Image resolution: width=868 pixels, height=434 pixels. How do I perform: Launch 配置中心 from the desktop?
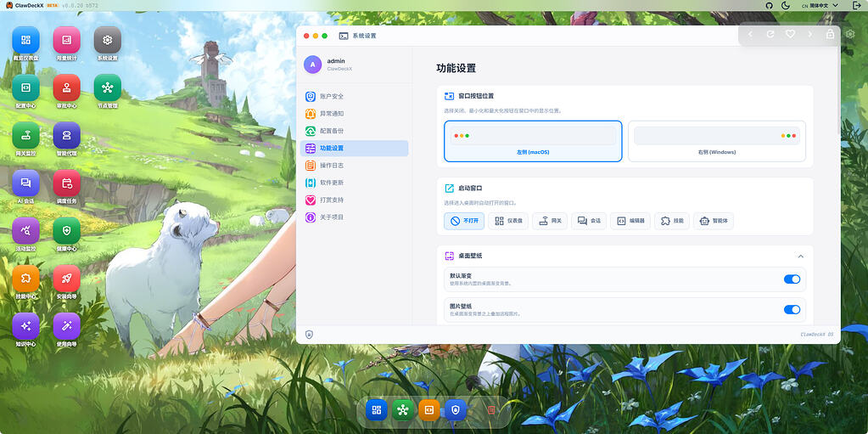pyautogui.click(x=26, y=87)
